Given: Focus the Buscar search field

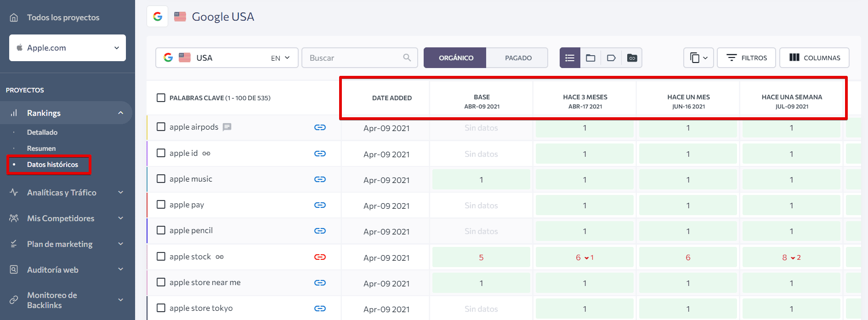Looking at the screenshot, I should [x=360, y=58].
